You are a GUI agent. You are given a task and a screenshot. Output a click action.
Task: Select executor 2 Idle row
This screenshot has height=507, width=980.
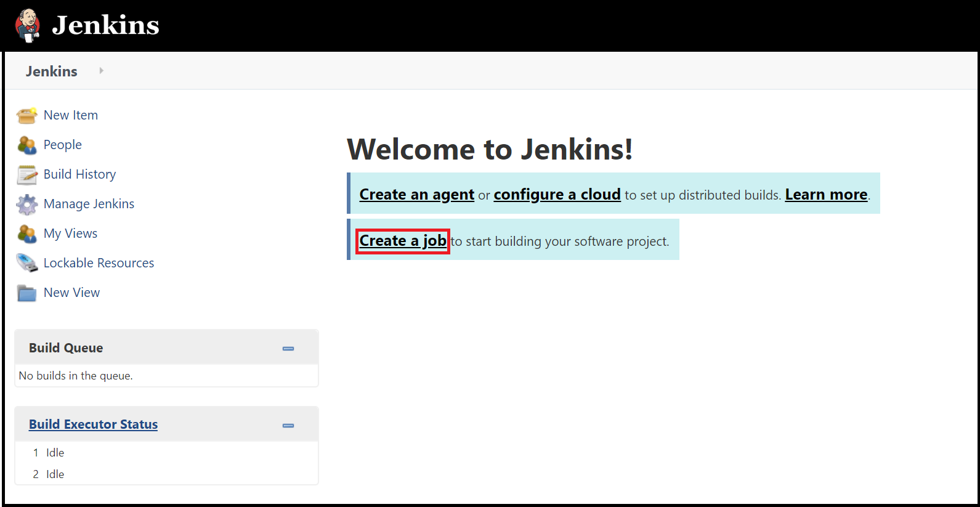point(166,474)
